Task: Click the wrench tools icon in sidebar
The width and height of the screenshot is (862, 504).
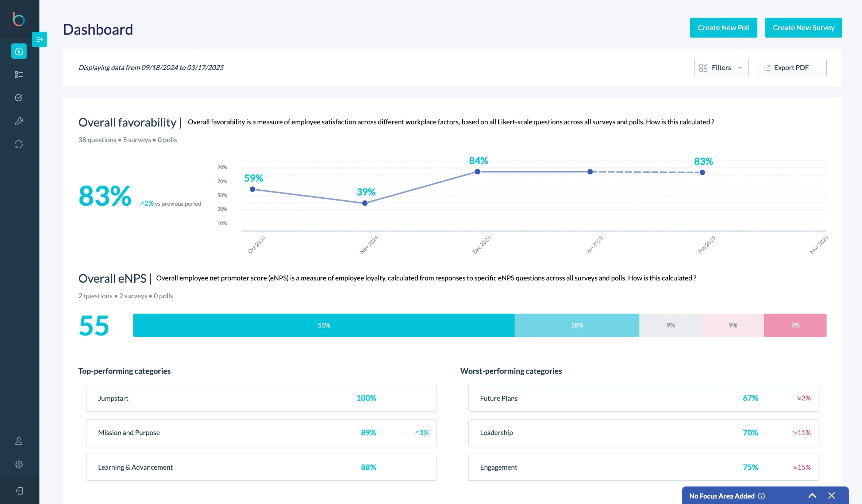Action: pos(19,121)
